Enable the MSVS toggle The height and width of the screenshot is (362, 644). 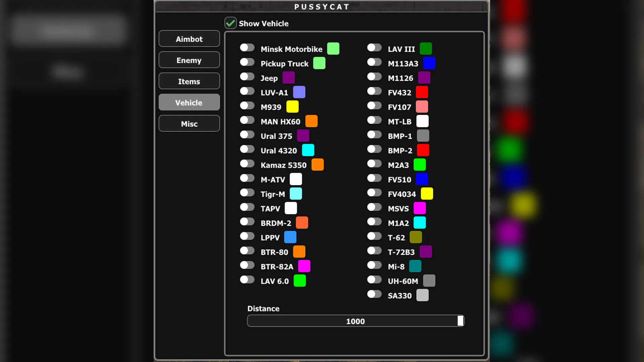pyautogui.click(x=374, y=207)
